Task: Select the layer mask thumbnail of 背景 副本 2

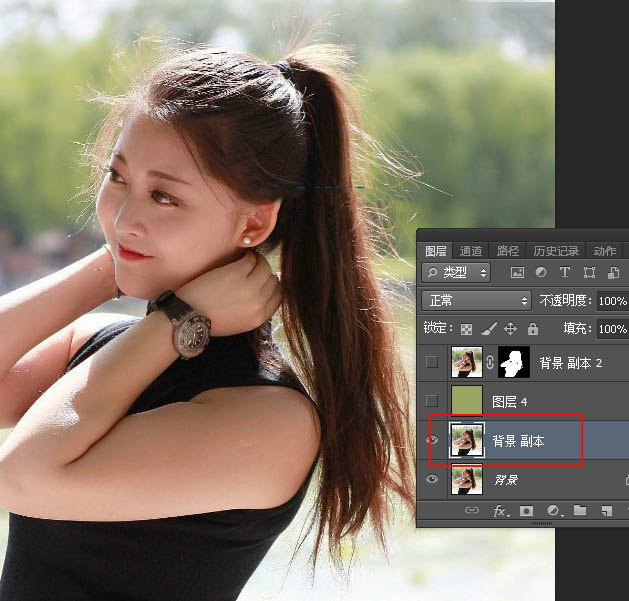Action: coord(513,362)
